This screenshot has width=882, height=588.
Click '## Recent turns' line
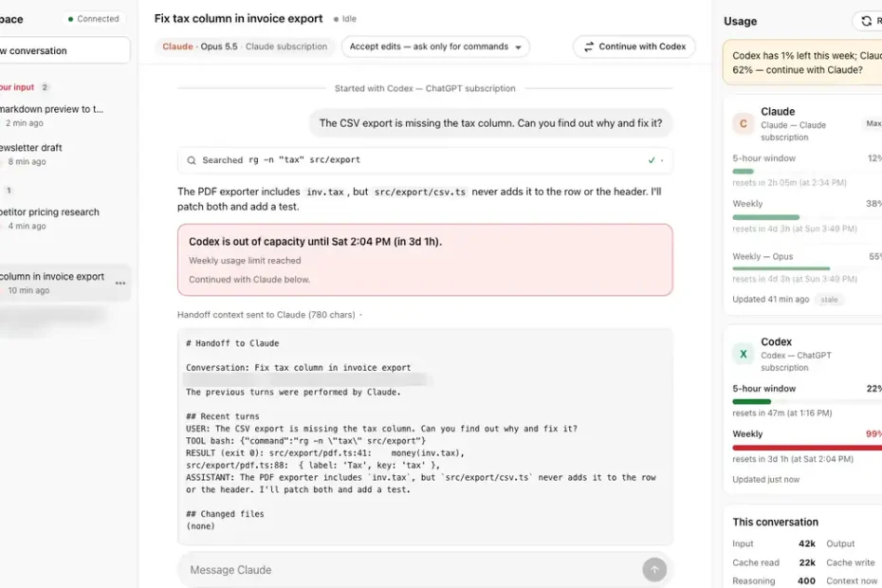(223, 416)
